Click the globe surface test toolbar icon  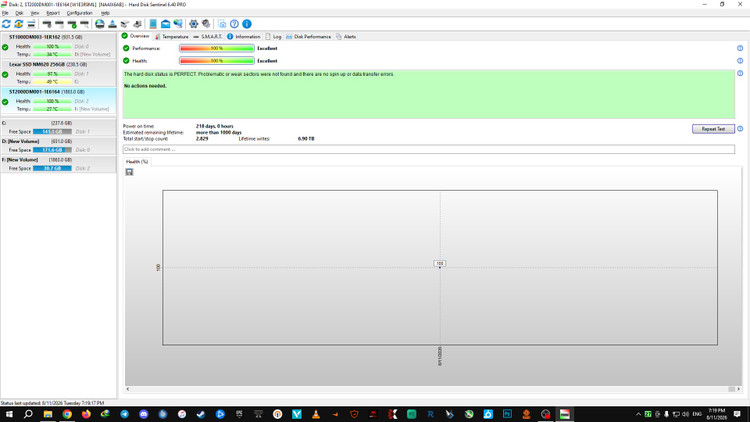tap(99, 24)
